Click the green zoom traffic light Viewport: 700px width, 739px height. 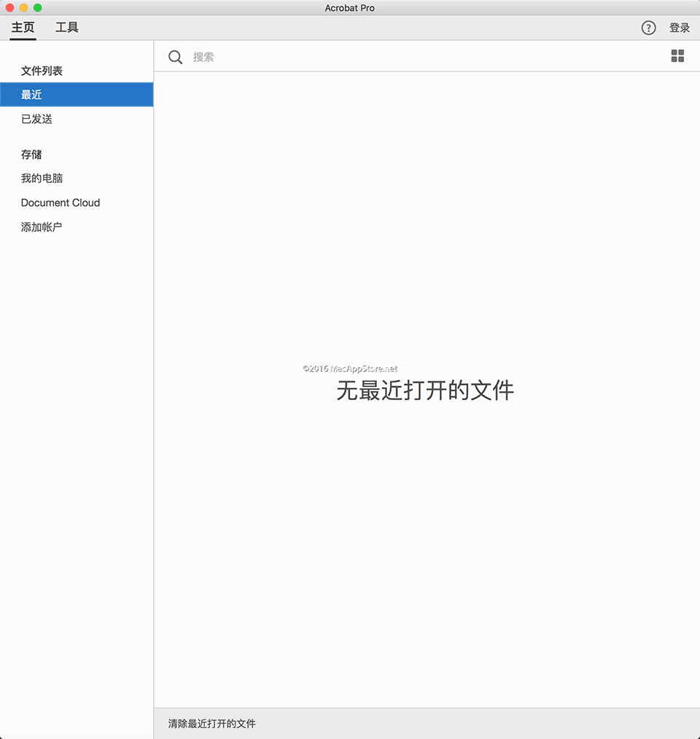38,7
